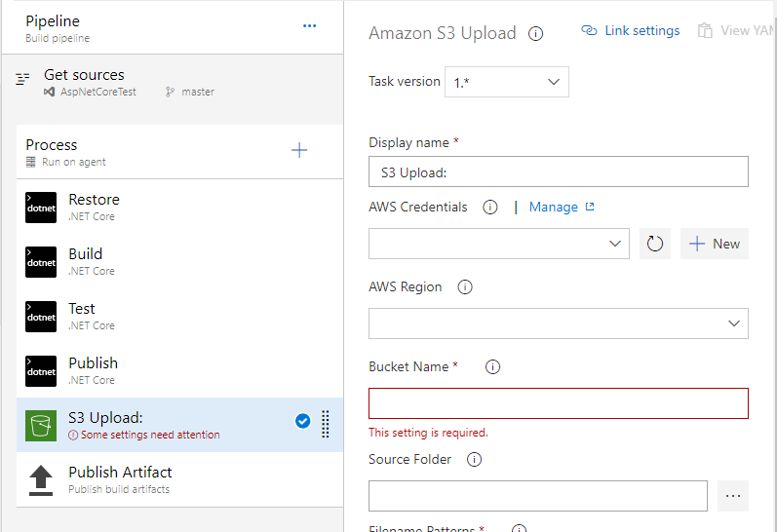777x532 pixels.
Task: Click the Get sources list icon
Action: pyautogui.click(x=22, y=79)
